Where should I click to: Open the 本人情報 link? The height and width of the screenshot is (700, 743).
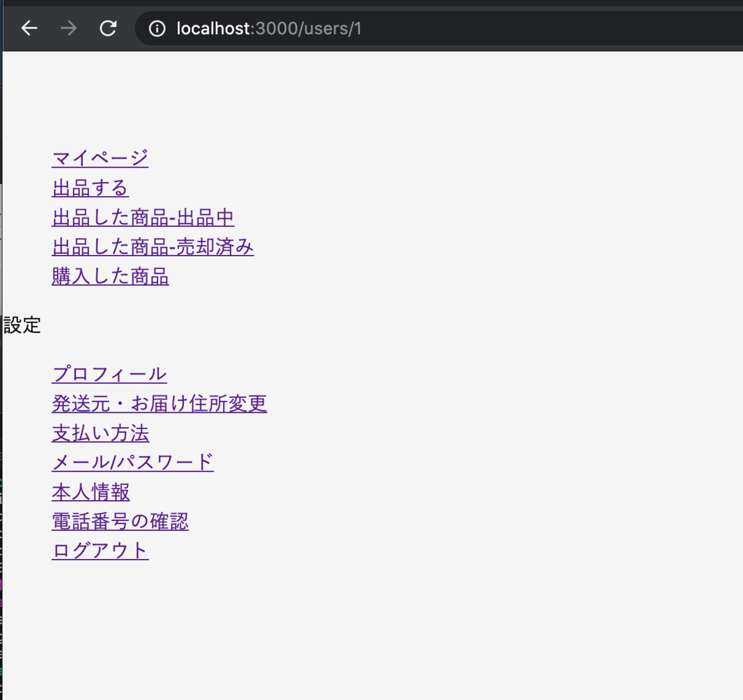pos(91,492)
